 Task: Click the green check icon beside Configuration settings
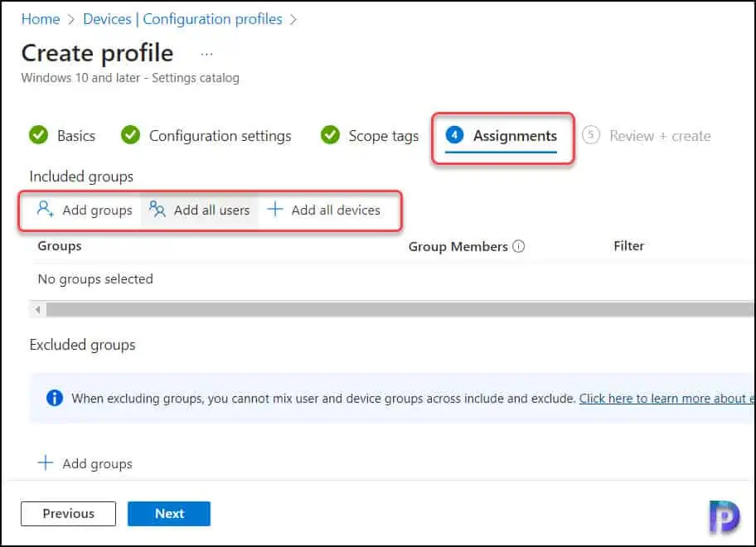(131, 135)
